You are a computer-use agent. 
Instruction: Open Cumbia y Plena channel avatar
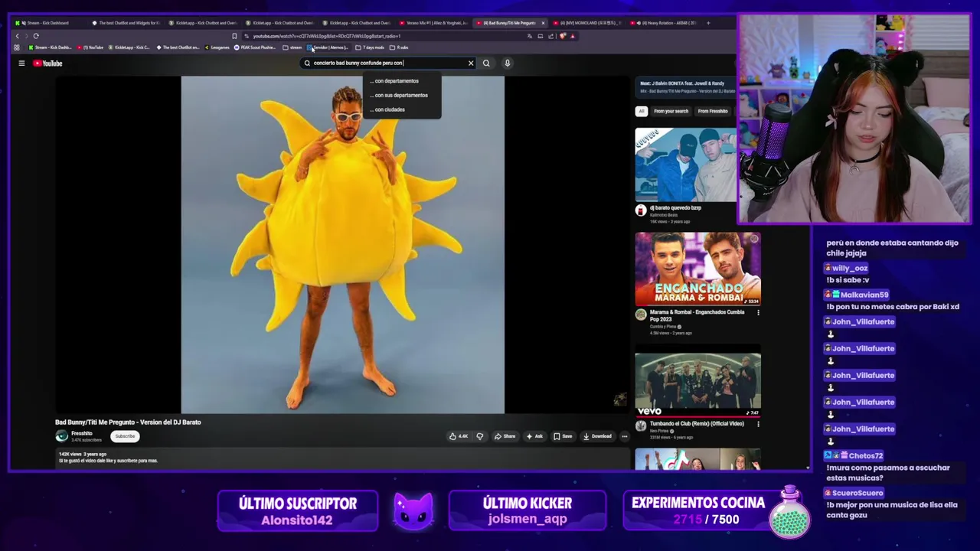[641, 315]
